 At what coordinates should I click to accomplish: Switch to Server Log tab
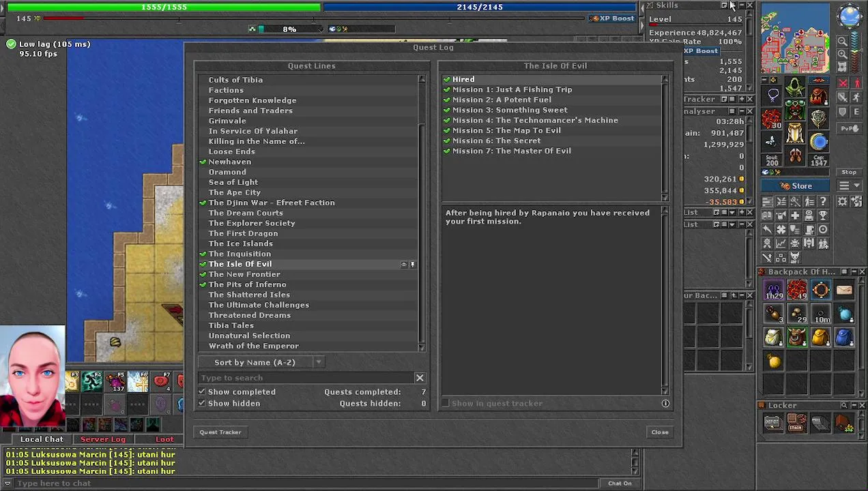[103, 440]
